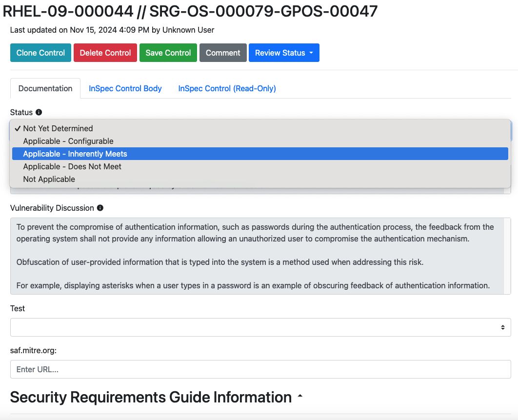Screen dimensions: 518x420
Task: Choose Applicable - Configurable status
Action: point(68,141)
